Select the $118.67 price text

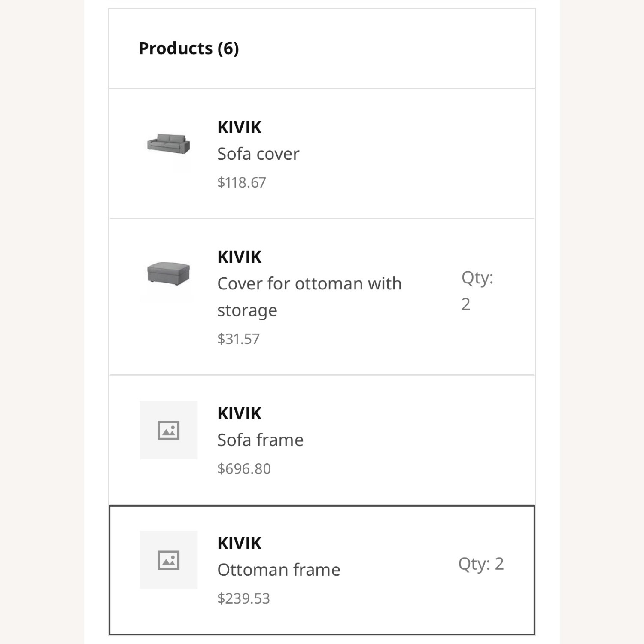[x=242, y=182]
